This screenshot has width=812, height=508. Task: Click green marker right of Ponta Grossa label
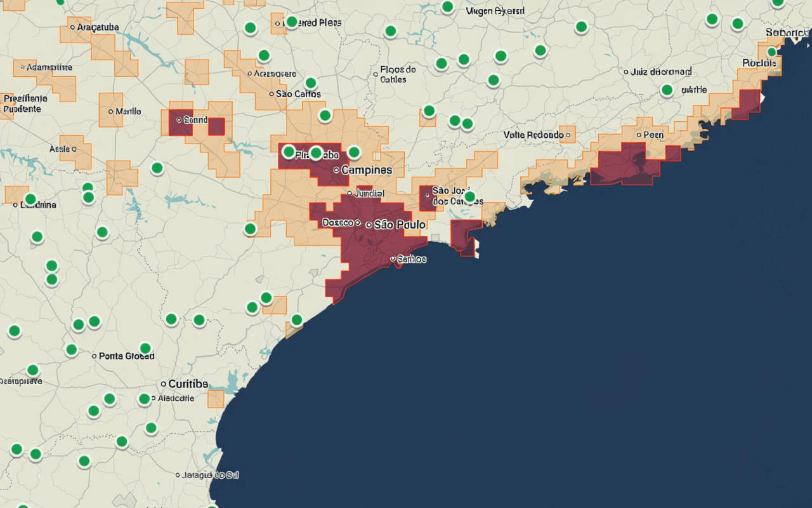pos(145,349)
